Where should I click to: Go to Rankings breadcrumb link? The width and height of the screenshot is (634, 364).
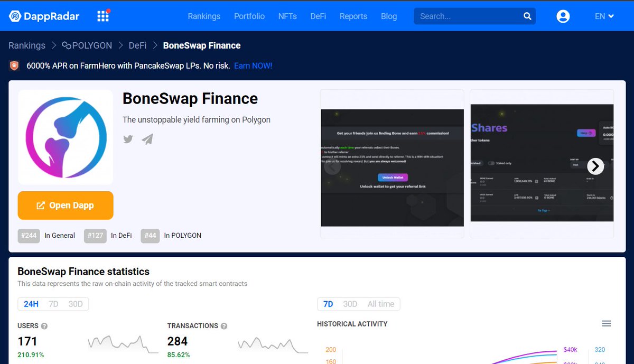click(x=27, y=45)
